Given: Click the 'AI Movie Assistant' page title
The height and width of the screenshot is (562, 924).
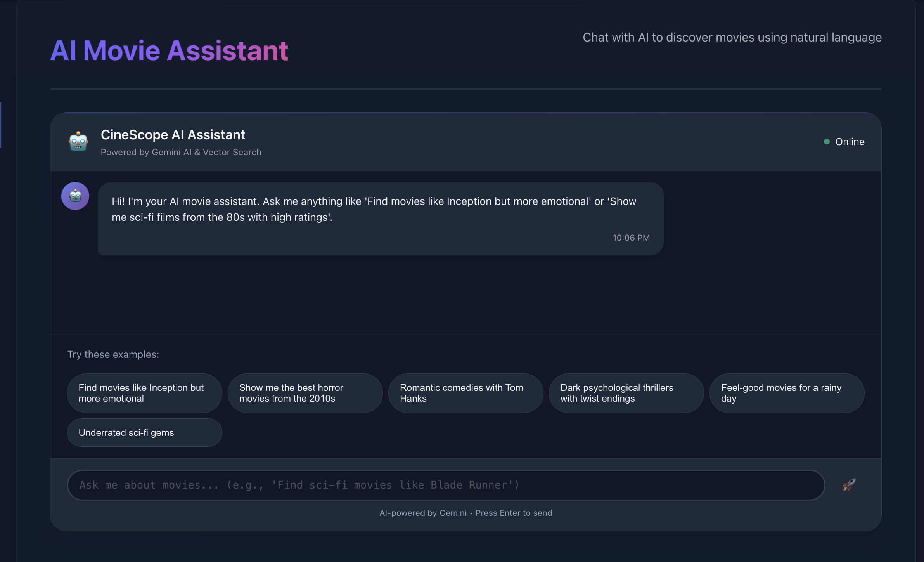Looking at the screenshot, I should [169, 50].
